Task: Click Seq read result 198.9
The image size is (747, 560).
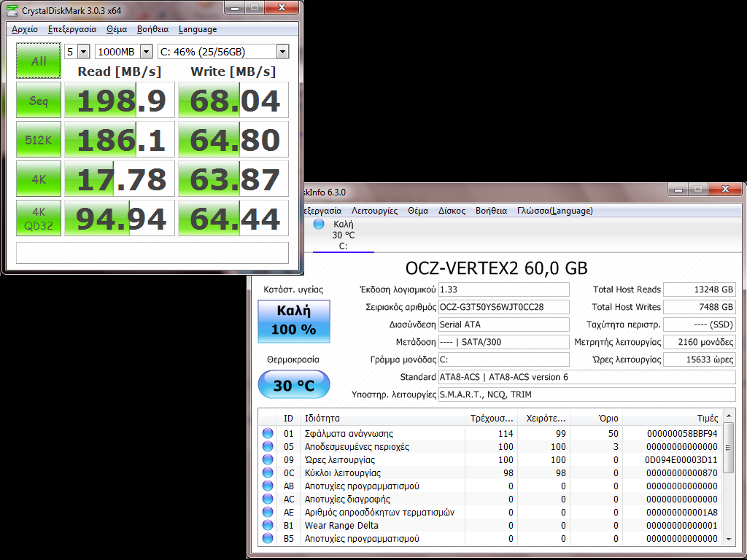Action: pos(120,100)
